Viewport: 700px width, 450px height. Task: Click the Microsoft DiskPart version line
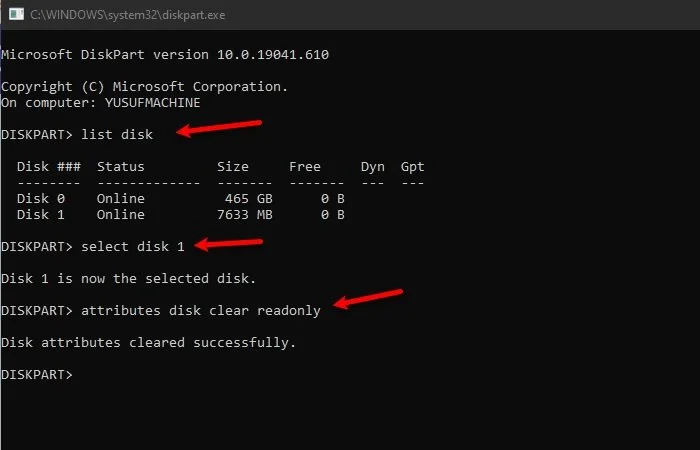coord(165,54)
